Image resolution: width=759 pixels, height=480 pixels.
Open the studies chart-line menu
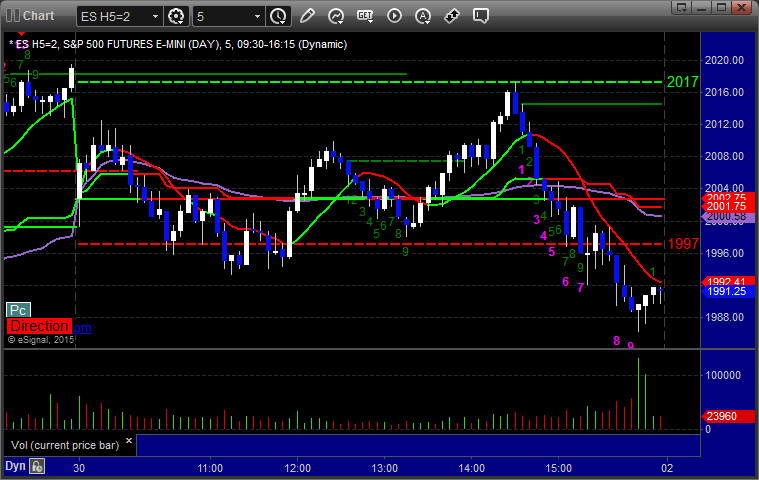[336, 16]
